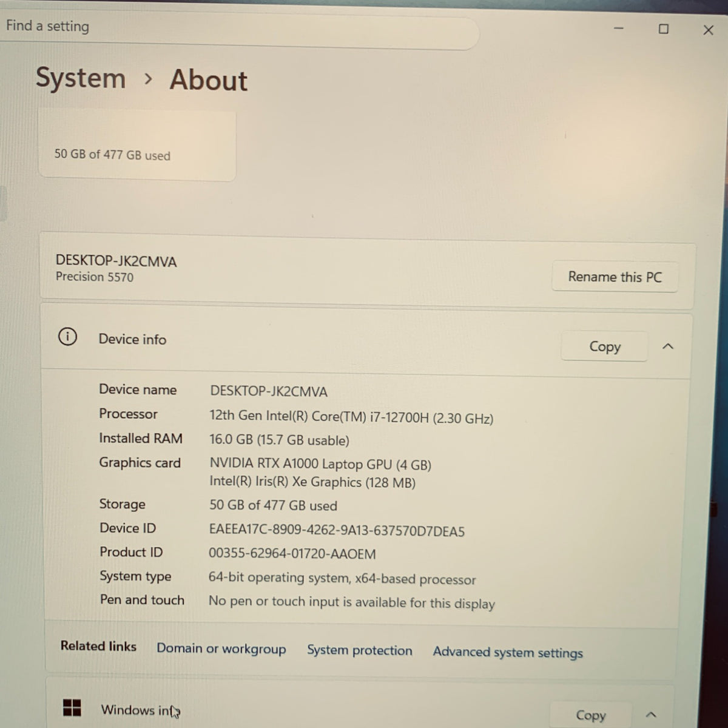Click the Related links label
This screenshot has width=728, height=728.
98,646
